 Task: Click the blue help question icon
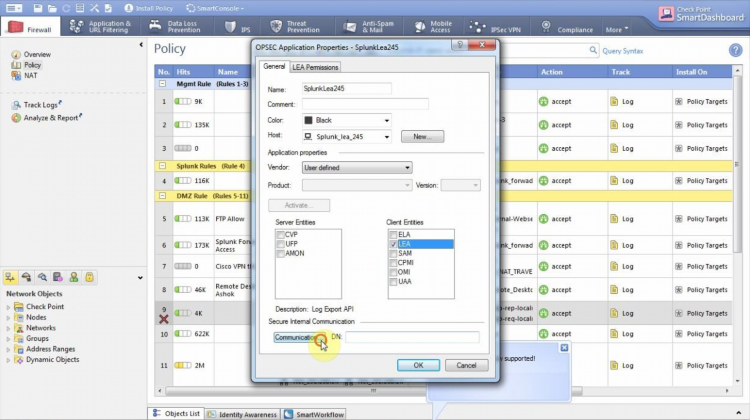(735, 50)
